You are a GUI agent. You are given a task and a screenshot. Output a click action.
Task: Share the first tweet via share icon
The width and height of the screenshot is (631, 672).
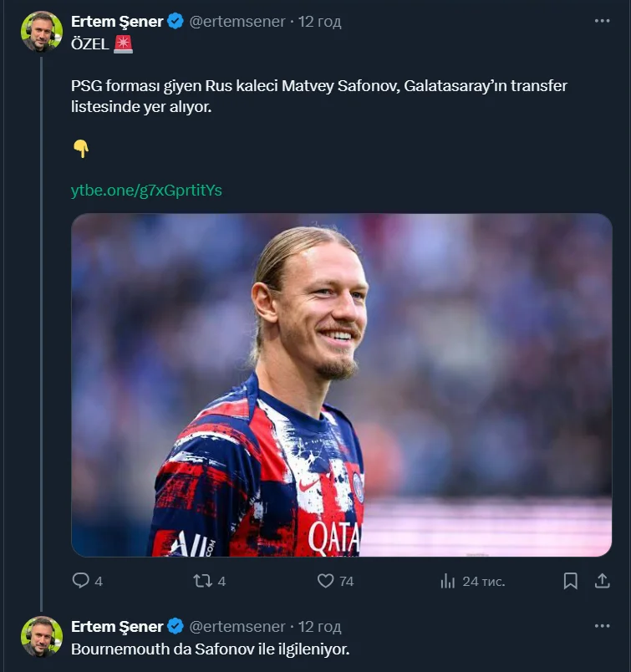(x=602, y=581)
